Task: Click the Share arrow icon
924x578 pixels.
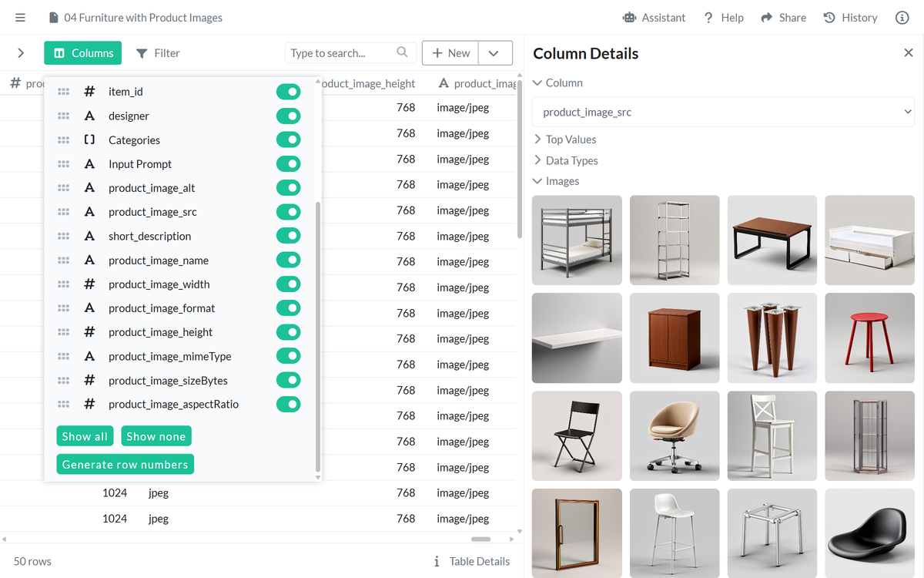Action: click(x=766, y=17)
